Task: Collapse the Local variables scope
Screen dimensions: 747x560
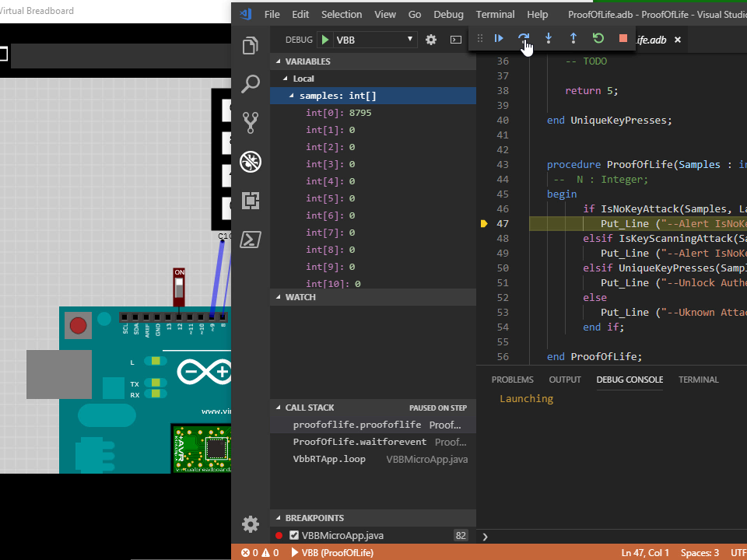Action: coord(285,79)
